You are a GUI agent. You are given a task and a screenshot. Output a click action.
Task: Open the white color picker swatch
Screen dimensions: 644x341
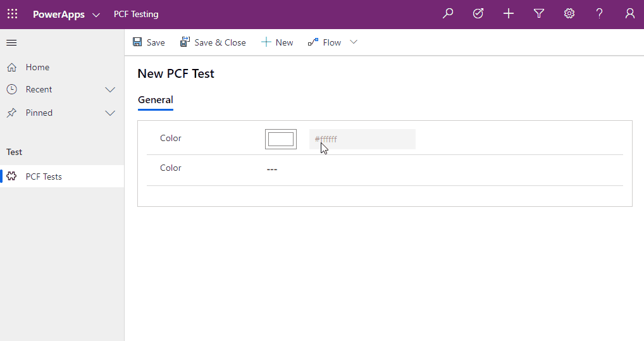tap(281, 139)
